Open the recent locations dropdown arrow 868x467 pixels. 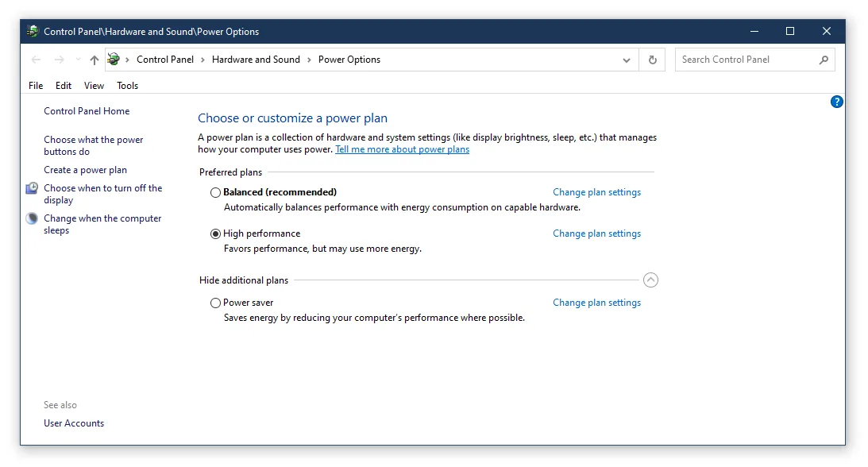78,60
